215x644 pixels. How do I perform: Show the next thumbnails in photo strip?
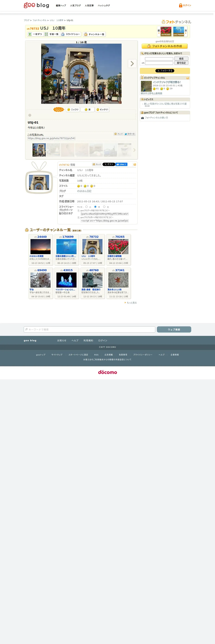pyautogui.click(x=134, y=150)
